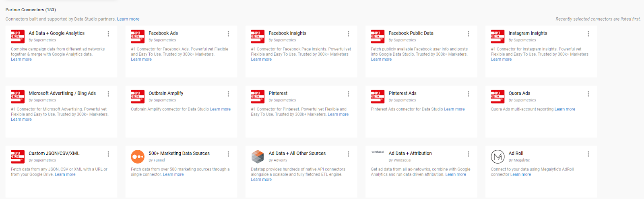Click Learn more on 500+ Marketing Data Sources
The height and width of the screenshot is (199, 644).
coord(173,174)
